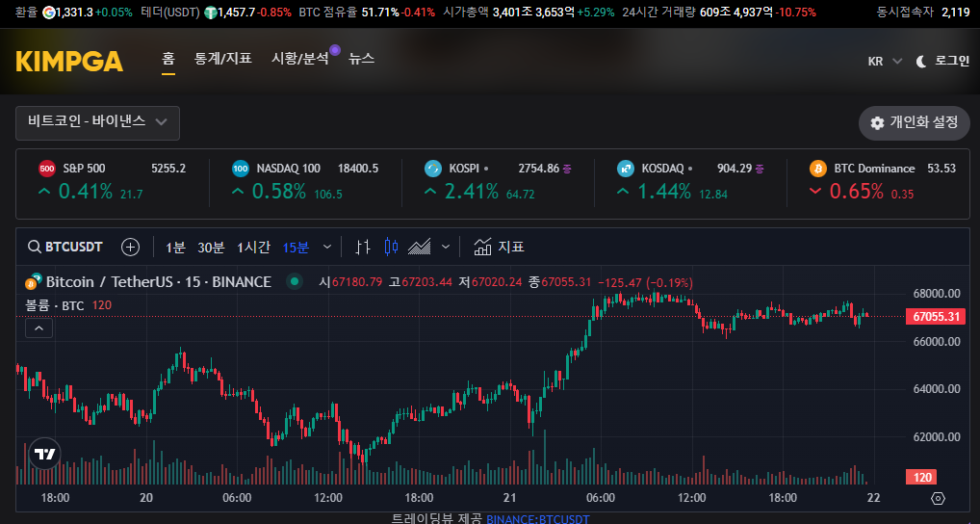980x524 pixels.
Task: Click the 68000.00 price axis label
Action: [937, 293]
